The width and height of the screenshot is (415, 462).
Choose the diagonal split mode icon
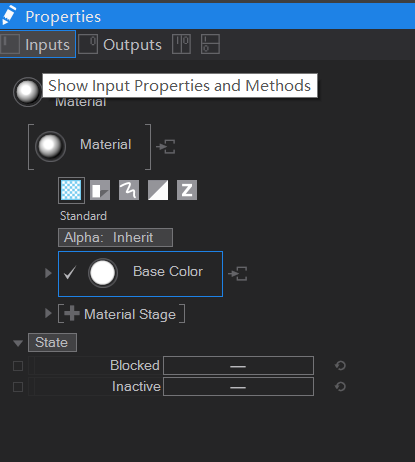(158, 190)
